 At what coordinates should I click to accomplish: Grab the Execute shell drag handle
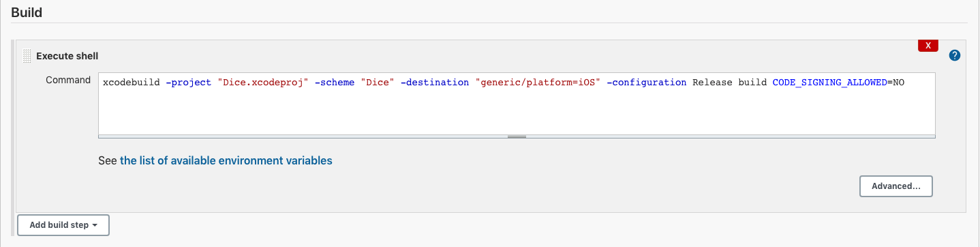27,56
